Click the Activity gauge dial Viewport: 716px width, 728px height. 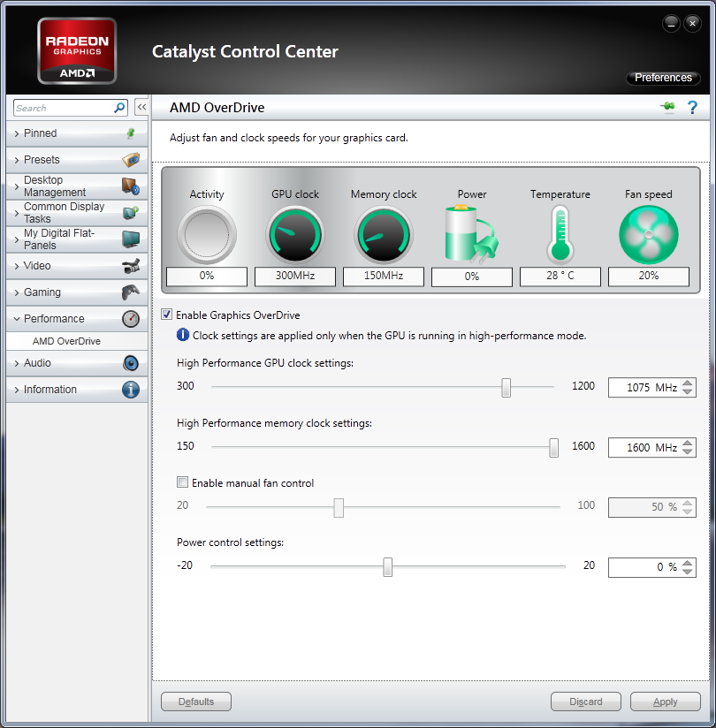point(207,235)
